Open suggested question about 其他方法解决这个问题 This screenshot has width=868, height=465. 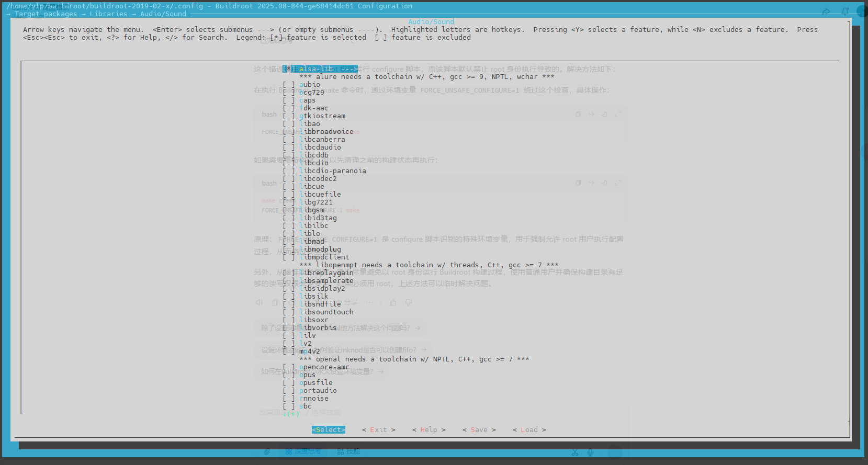(340, 328)
